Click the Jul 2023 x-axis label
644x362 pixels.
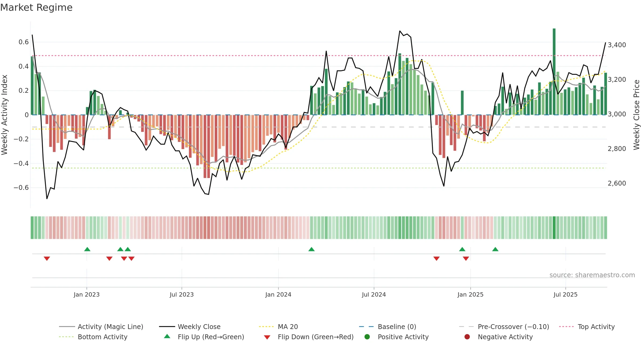click(182, 294)
